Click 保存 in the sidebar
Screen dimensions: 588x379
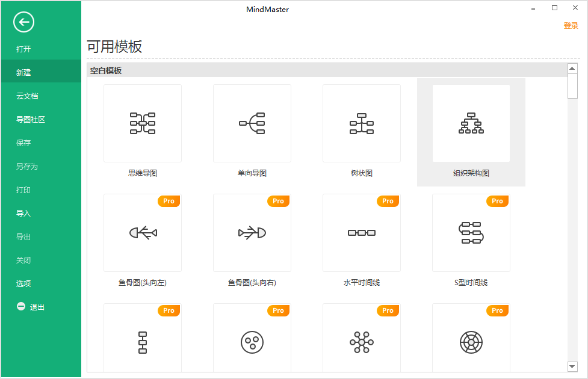[x=42, y=143]
